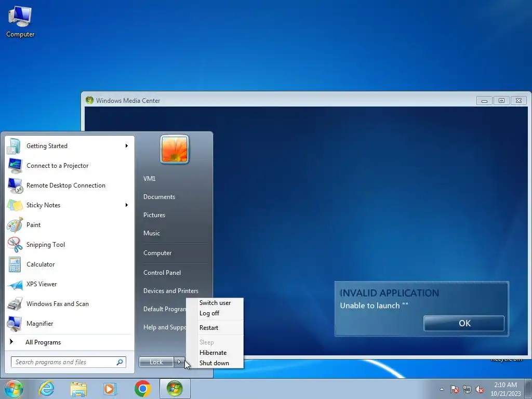Expand the Getting Started submenu arrow
The width and height of the screenshot is (532, 399).
(x=127, y=146)
